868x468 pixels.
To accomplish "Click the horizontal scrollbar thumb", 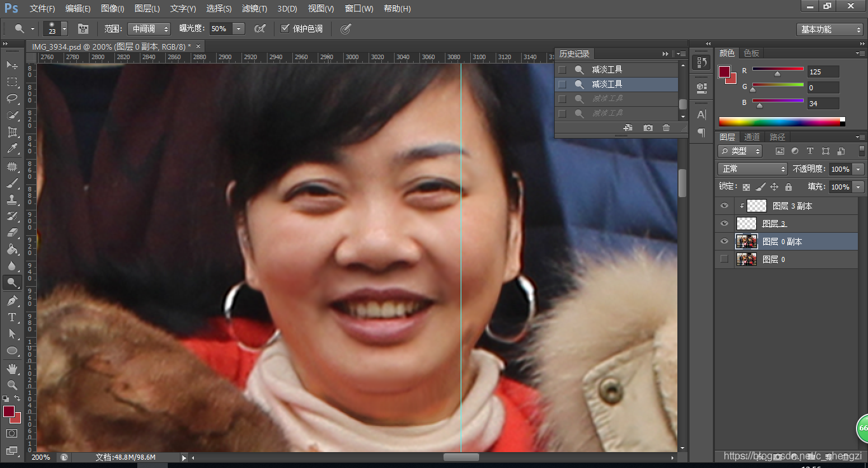I will coord(461,457).
